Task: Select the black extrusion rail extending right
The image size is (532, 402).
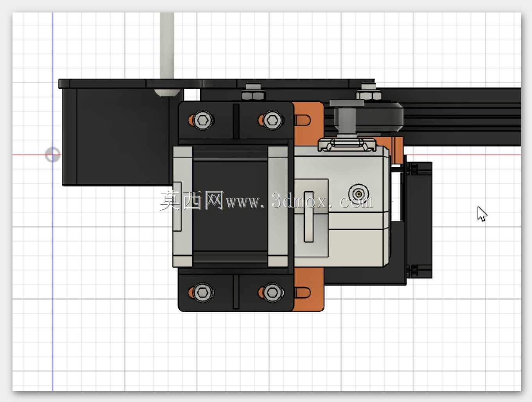Action: 461,117
